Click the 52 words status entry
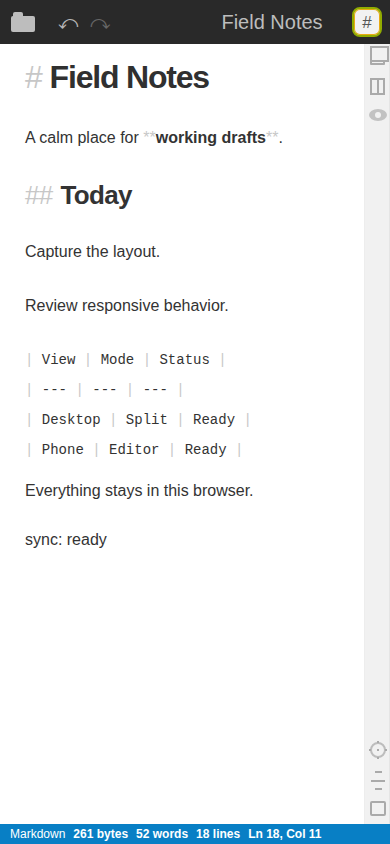 point(162,834)
